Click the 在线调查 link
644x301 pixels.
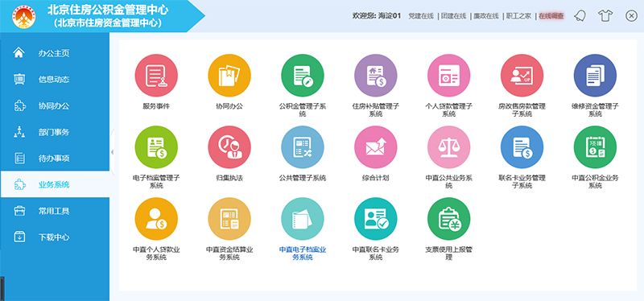click(x=551, y=16)
